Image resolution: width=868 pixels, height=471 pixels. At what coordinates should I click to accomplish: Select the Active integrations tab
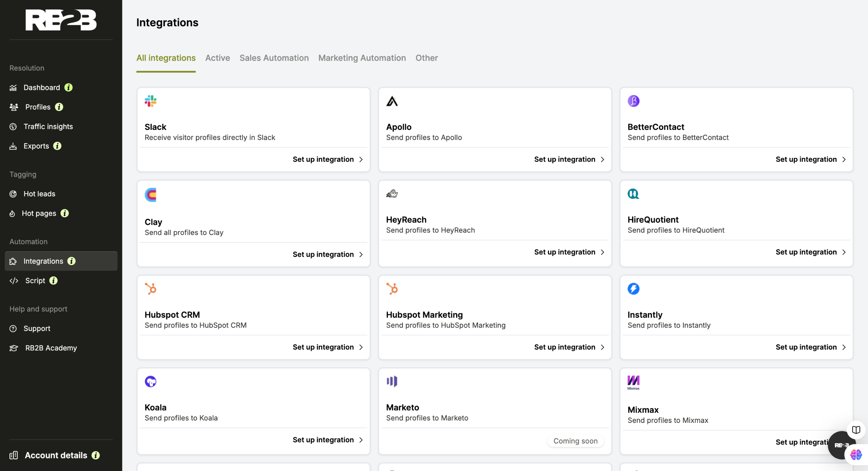point(217,58)
